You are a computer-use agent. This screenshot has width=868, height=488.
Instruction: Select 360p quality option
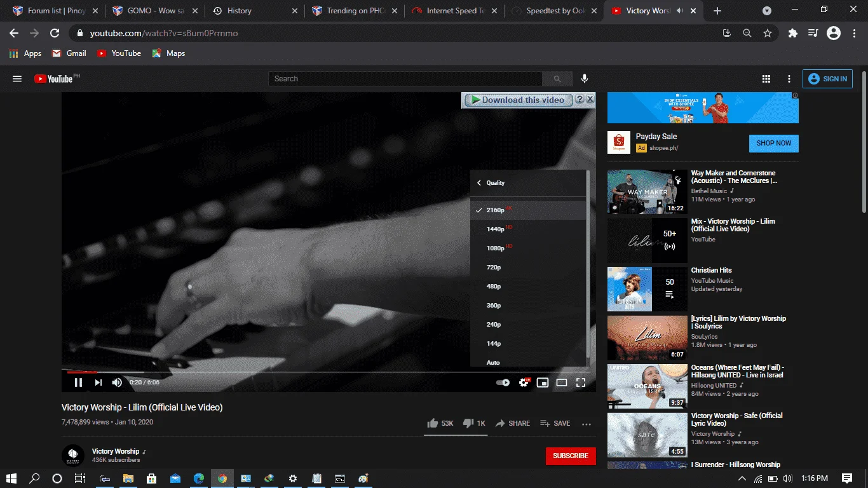tap(528, 306)
